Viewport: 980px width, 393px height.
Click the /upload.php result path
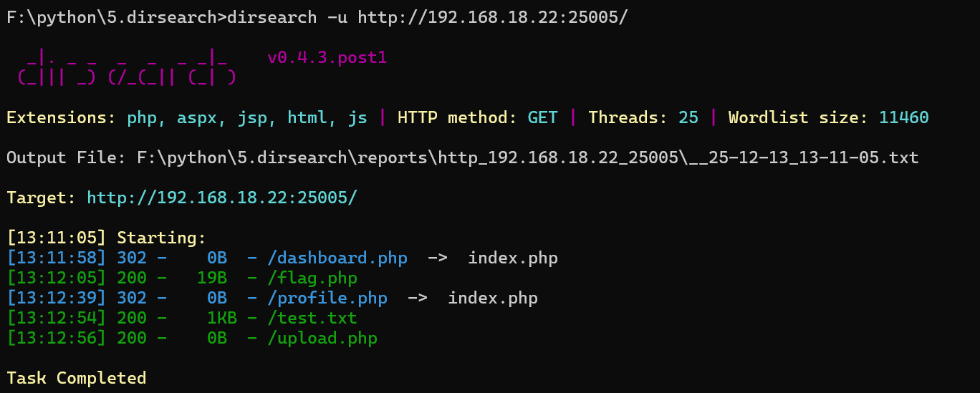pos(322,338)
